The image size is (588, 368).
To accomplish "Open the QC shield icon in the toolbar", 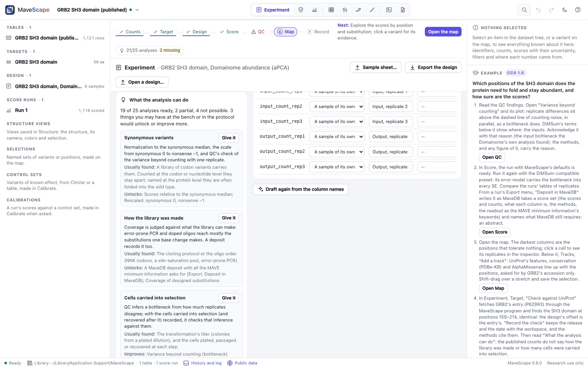I will click(x=301, y=10).
